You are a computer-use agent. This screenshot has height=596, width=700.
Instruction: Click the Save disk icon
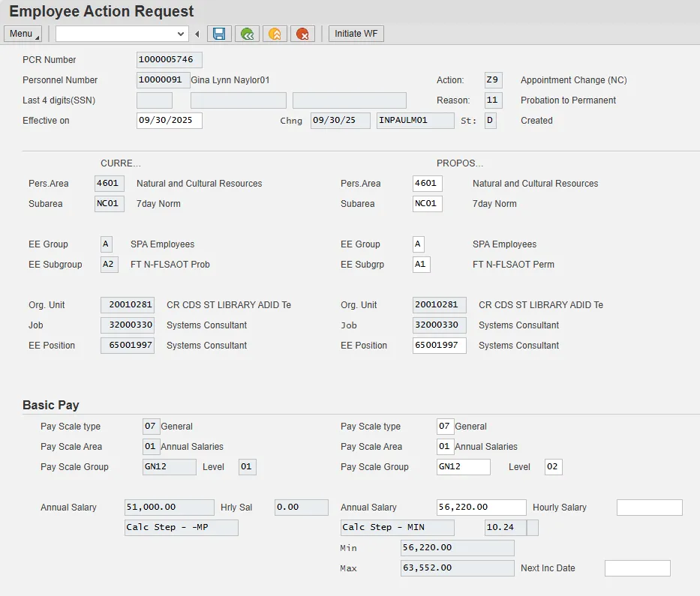point(219,34)
